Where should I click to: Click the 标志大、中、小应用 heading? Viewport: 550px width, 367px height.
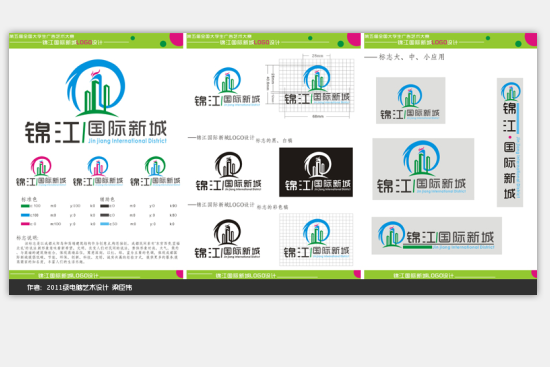pyautogui.click(x=411, y=57)
